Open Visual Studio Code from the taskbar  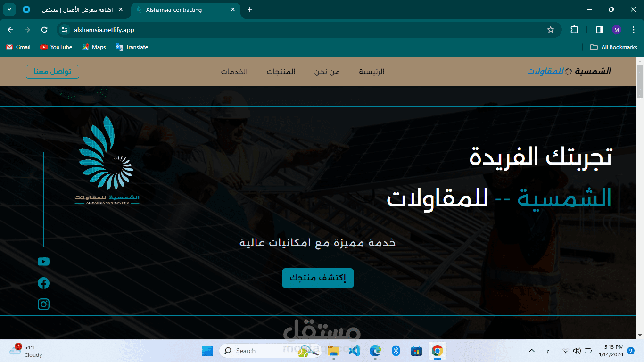pyautogui.click(x=355, y=351)
